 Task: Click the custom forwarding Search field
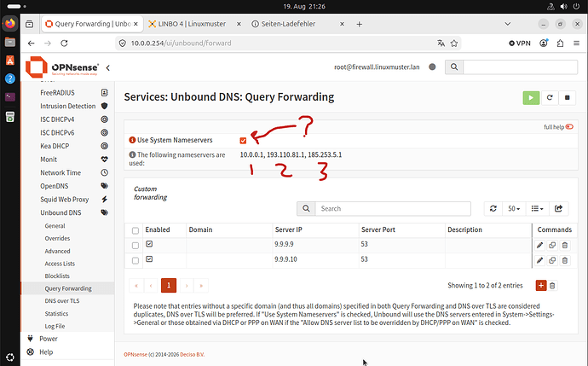pyautogui.click(x=393, y=208)
